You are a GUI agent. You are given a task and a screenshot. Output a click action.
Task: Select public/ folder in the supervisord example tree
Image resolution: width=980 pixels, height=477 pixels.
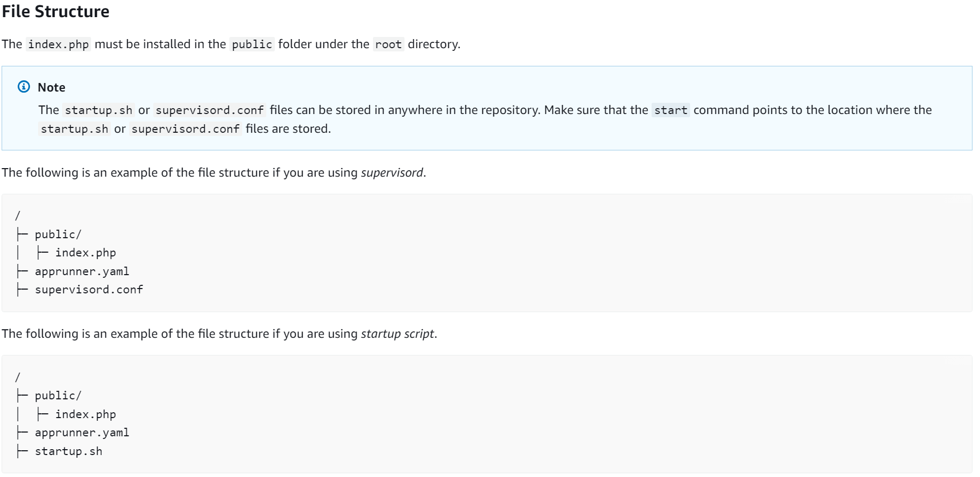[x=58, y=234]
